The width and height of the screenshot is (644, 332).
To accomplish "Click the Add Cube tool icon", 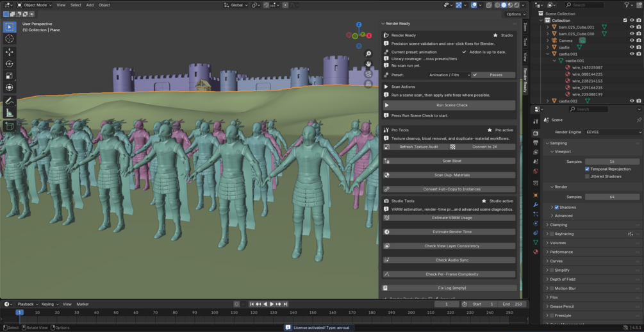I will click(x=10, y=126).
